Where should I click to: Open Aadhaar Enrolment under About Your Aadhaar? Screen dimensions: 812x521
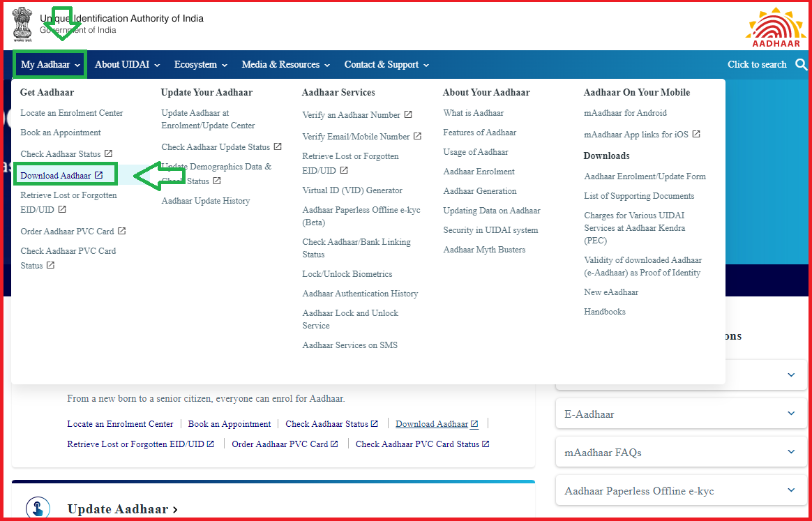(x=479, y=172)
